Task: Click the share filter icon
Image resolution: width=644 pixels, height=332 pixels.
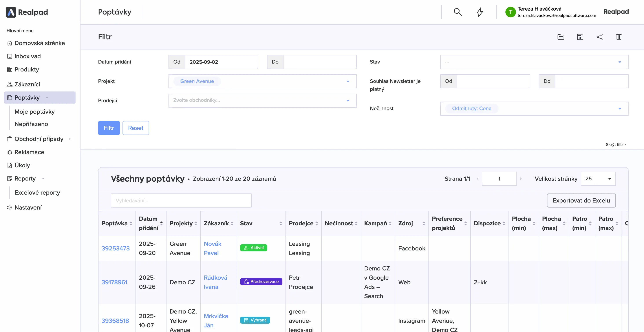Action: [x=600, y=37]
